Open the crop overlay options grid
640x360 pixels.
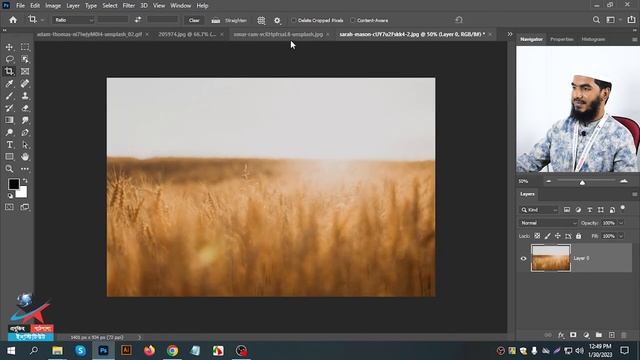point(261,20)
